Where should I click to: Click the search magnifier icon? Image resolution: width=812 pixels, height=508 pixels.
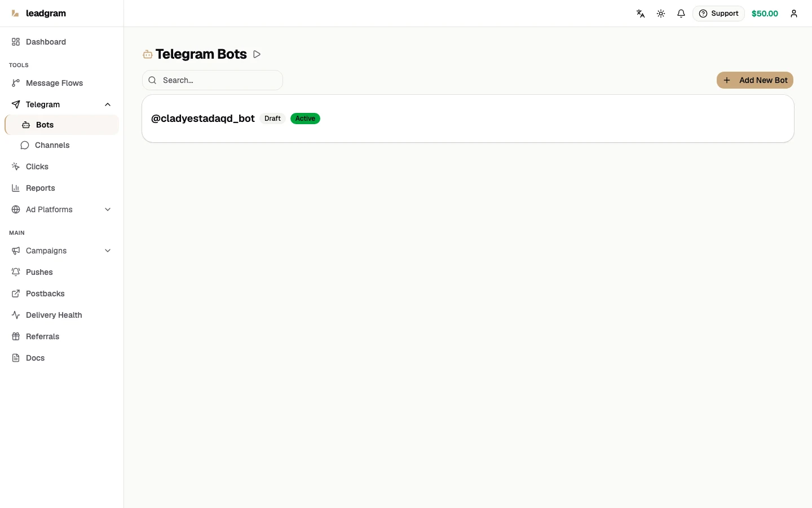pos(152,80)
